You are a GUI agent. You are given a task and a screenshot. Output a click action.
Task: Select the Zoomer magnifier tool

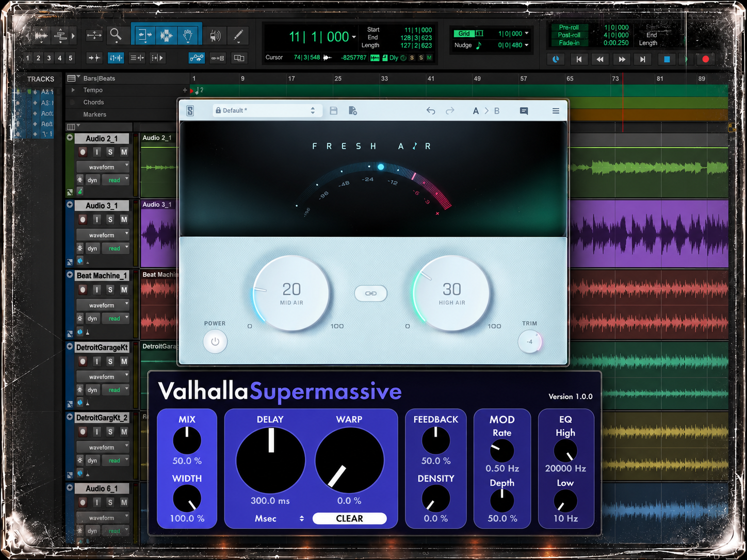(x=116, y=35)
